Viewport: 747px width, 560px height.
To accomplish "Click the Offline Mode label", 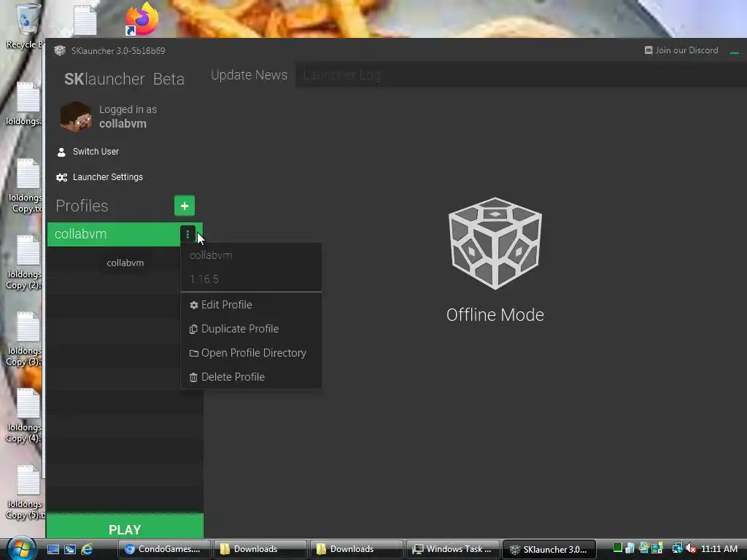I will tap(495, 315).
